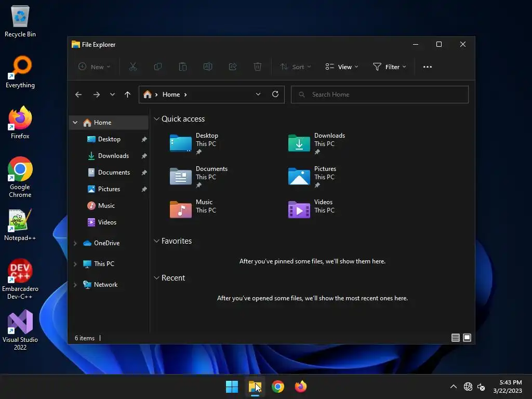Select Desktop in navigation pane
The image size is (532, 399).
[109, 139]
